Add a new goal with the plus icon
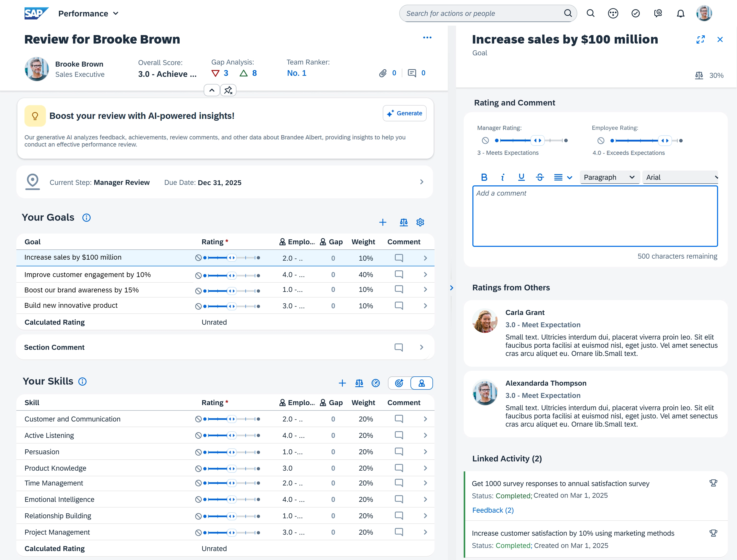This screenshot has height=560, width=737. point(383,222)
